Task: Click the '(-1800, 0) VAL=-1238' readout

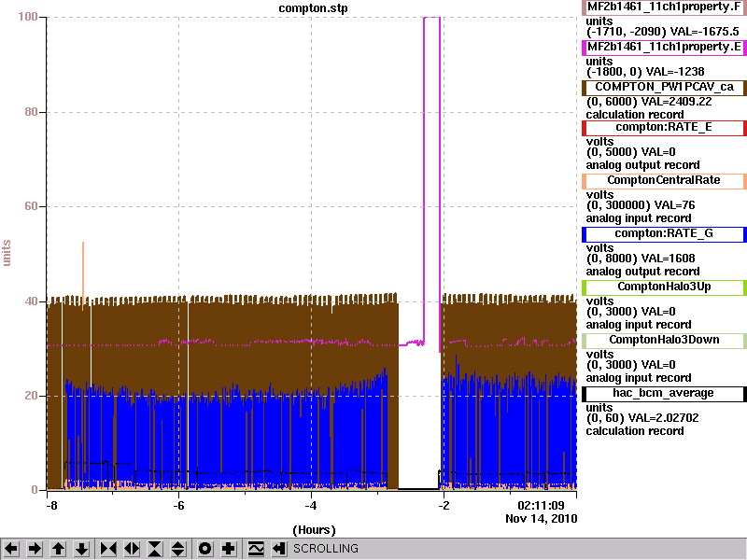Action: tap(645, 72)
